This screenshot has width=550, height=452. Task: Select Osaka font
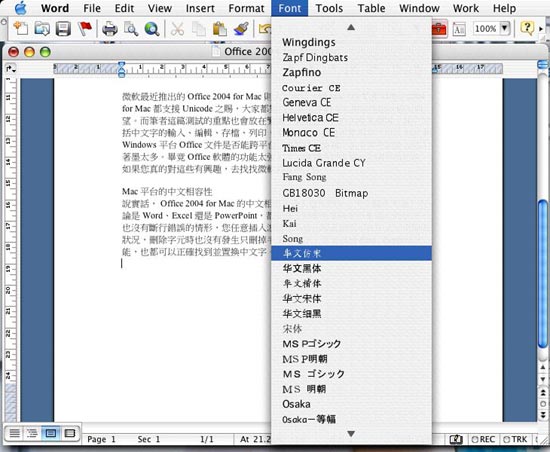pyautogui.click(x=351, y=404)
